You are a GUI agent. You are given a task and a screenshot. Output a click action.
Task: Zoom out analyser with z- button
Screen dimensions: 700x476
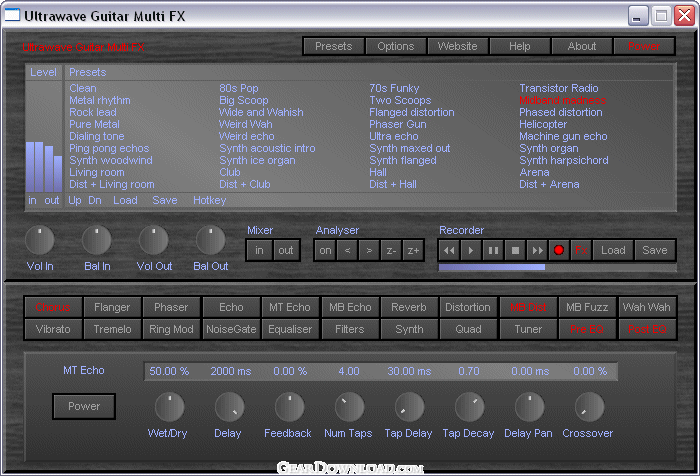391,251
